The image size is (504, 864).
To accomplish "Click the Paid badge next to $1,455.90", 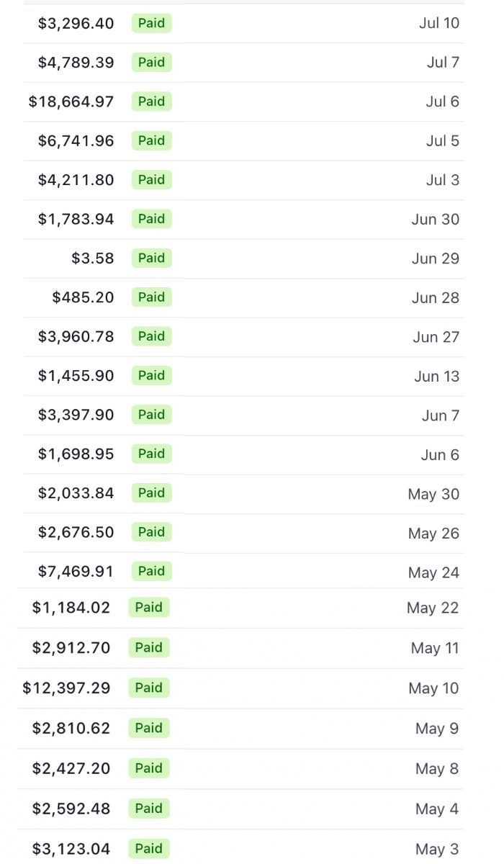I will coord(151,376).
